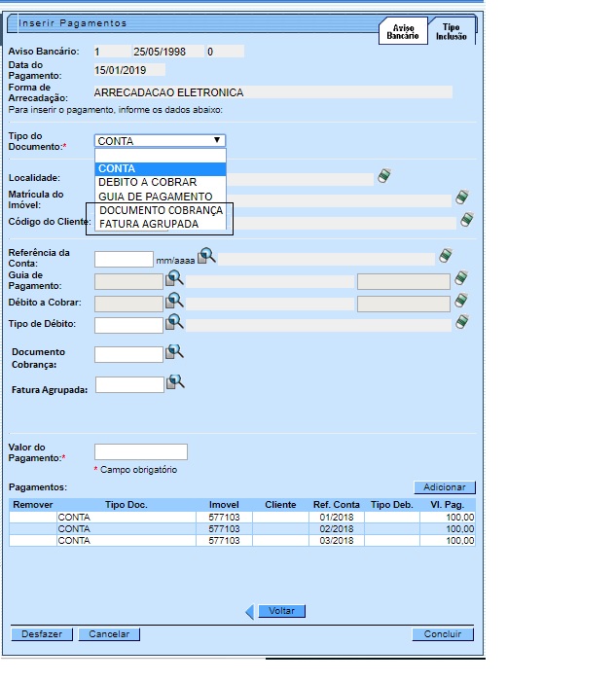This screenshot has height=682, width=616.
Task: Switch to the Aviso Bancário tab
Action: click(404, 32)
